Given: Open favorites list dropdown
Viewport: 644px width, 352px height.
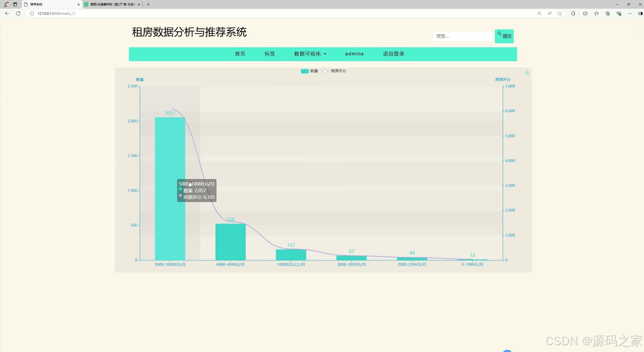Looking at the screenshot, I should pos(596,13).
